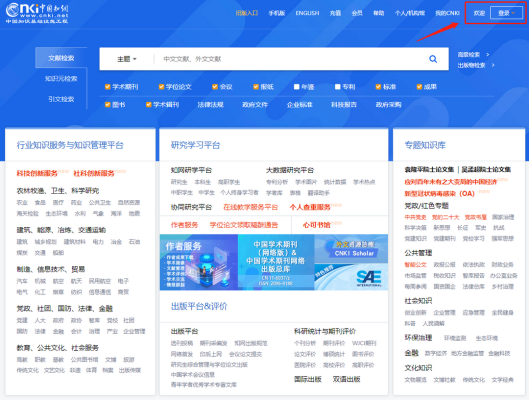529x400 pixels.
Task: Open 知网研学平台 heading link
Action: [x=191, y=170]
